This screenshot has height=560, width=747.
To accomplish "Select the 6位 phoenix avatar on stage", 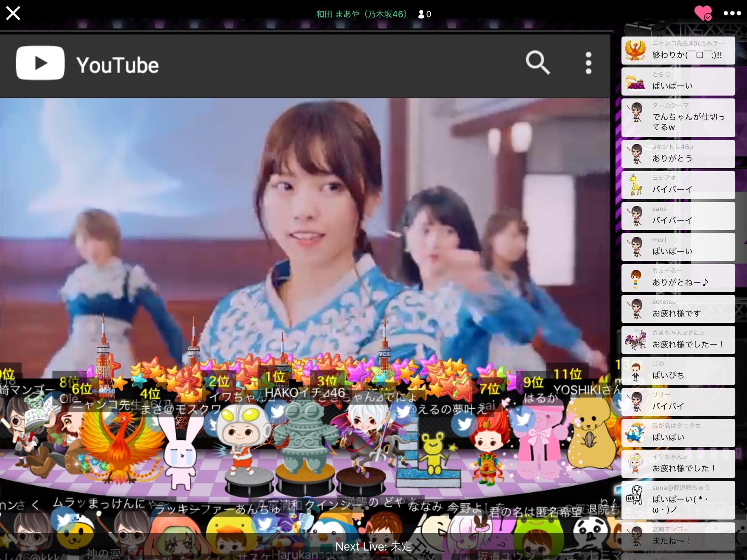I will [x=121, y=447].
